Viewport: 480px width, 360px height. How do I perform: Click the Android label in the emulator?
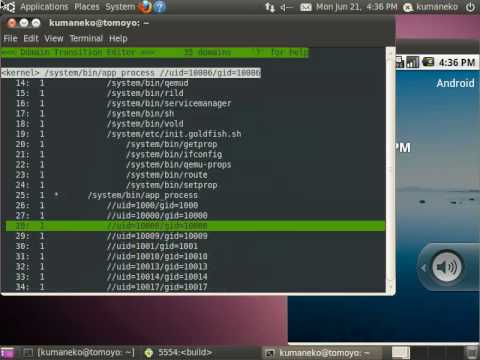455,83
